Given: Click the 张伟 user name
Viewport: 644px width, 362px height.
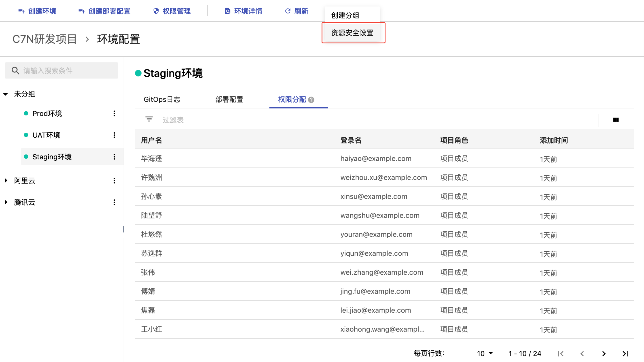Looking at the screenshot, I should pos(148,273).
